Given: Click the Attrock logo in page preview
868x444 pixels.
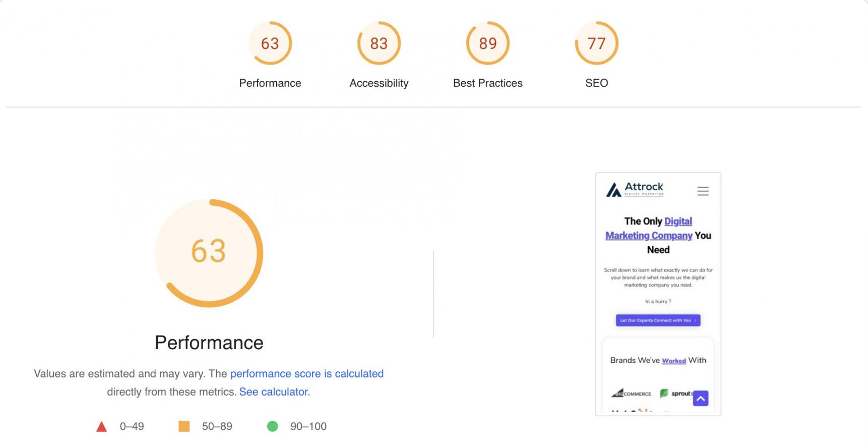Looking at the screenshot, I should [635, 190].
